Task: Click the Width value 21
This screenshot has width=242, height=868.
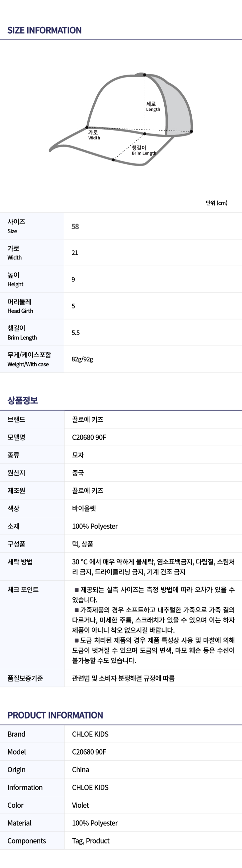Action: point(75,253)
